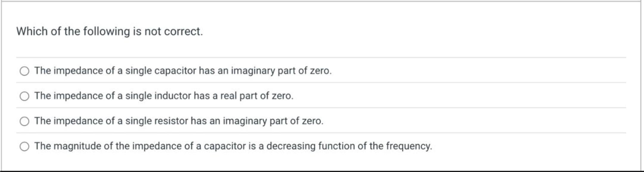Viewport: 644px width, 172px height.
Task: Select the resistor imaginary part answer
Action: point(25,121)
